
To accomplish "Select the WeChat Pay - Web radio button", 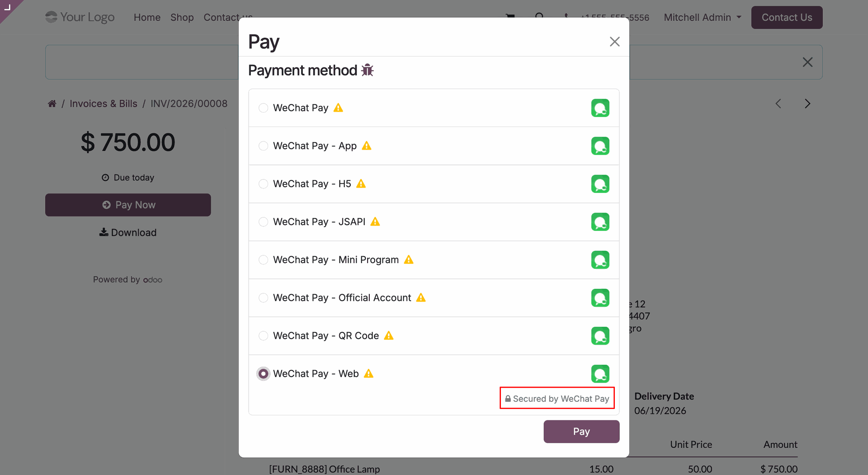I will [x=263, y=374].
